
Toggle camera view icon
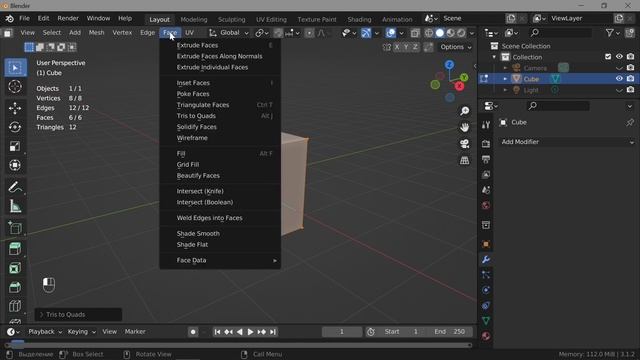pos(464,144)
